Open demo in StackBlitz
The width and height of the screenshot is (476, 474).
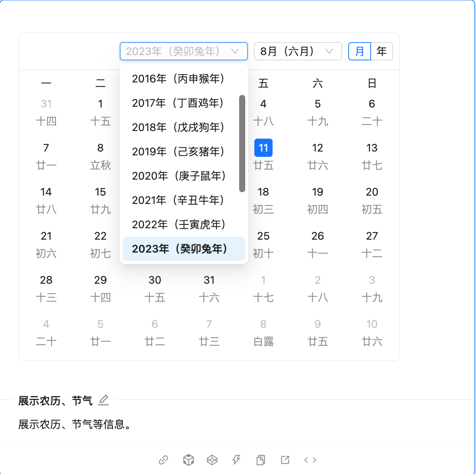click(236, 460)
